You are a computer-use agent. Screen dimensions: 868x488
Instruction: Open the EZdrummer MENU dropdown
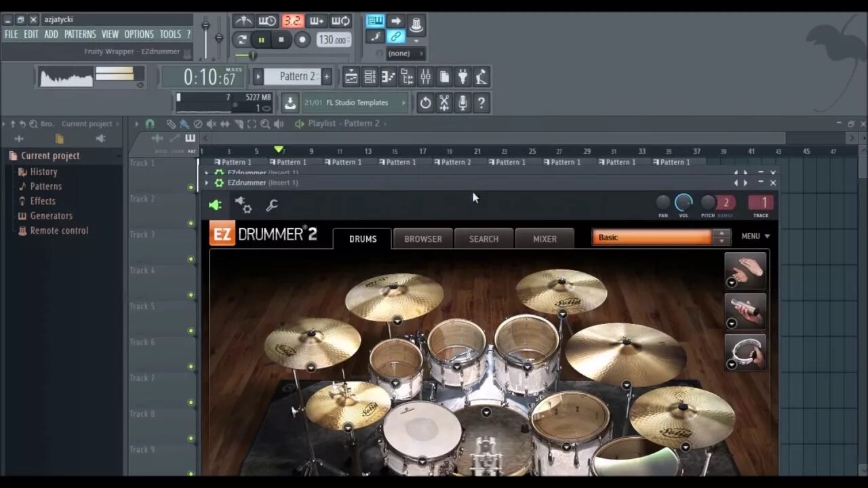(x=755, y=237)
